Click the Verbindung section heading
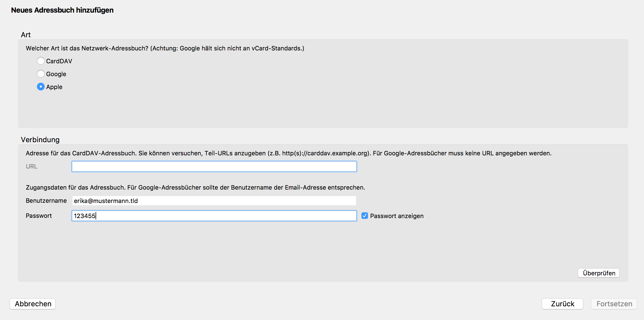The width and height of the screenshot is (644, 320). point(40,140)
